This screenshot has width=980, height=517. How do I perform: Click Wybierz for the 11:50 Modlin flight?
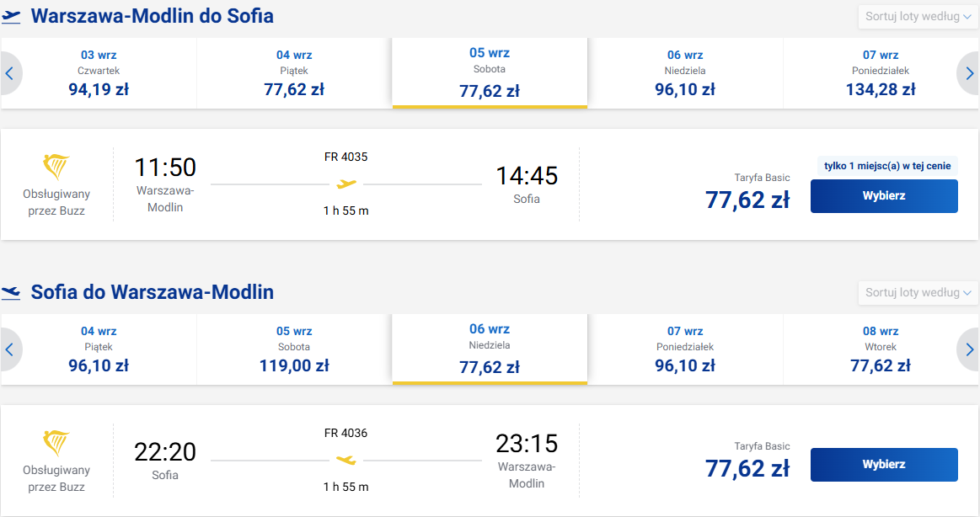coord(884,196)
